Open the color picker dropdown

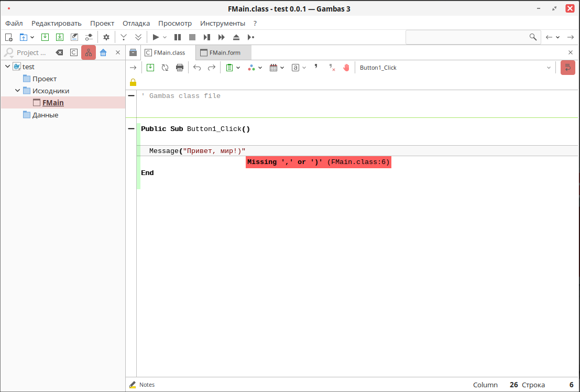(x=255, y=68)
